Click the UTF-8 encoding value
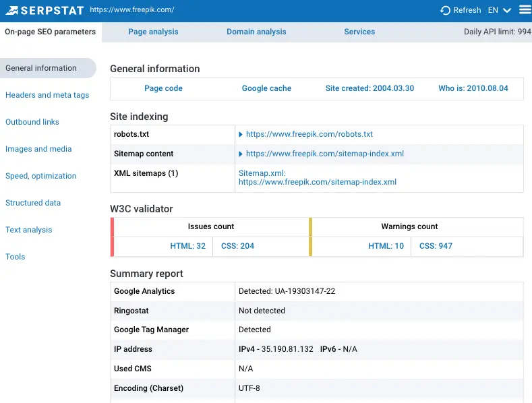This screenshot has height=403, width=532. (249, 388)
